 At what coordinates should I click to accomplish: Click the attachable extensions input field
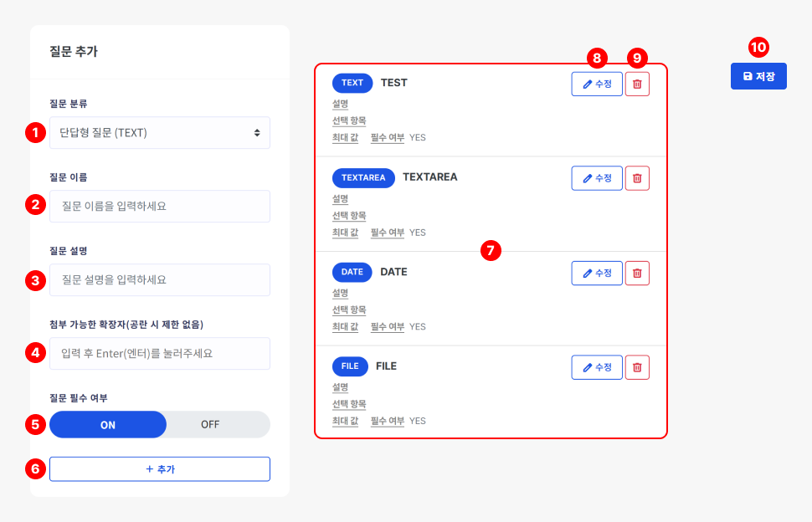(x=160, y=353)
